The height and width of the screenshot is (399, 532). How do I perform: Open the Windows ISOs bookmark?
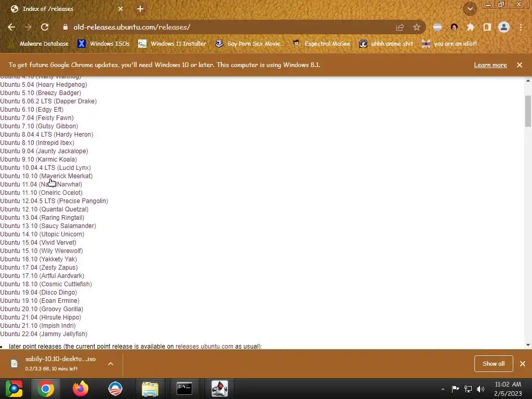tap(104, 44)
